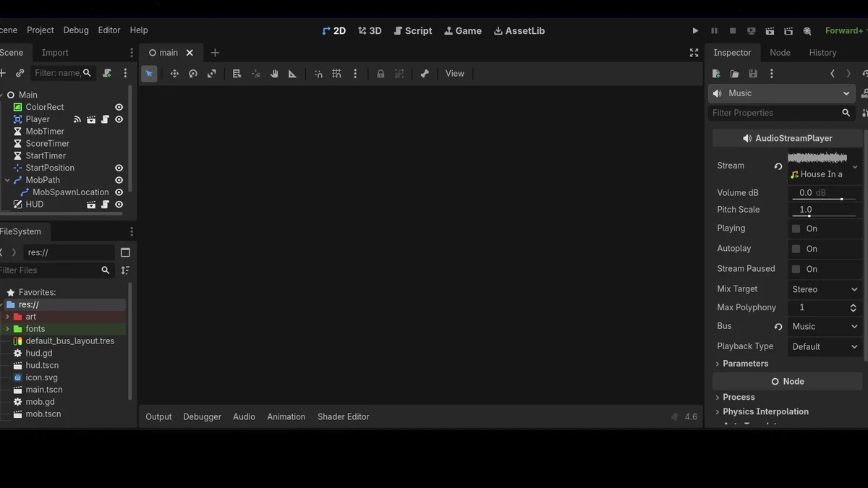Instantiate child scene chain-link icon
The width and height of the screenshot is (868, 488).
click(x=20, y=73)
